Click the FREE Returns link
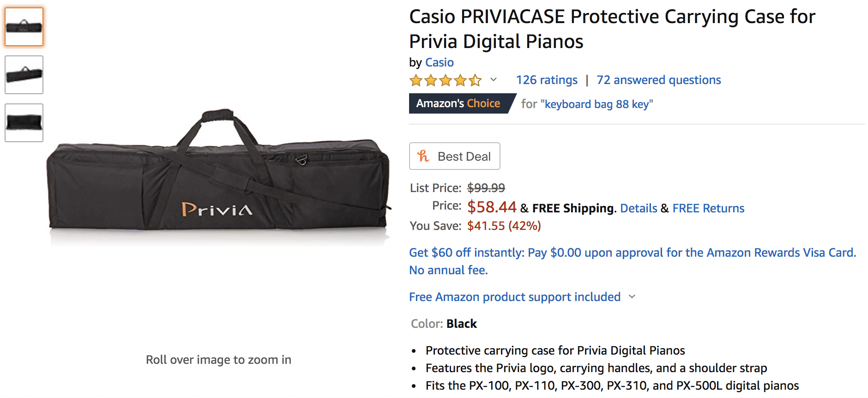The width and height of the screenshot is (868, 398). coord(708,208)
